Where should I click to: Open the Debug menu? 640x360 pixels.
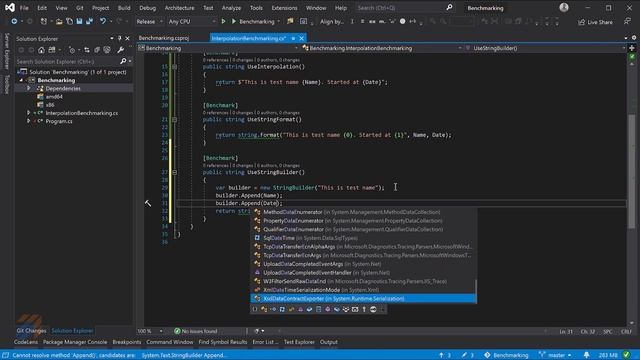click(147, 8)
